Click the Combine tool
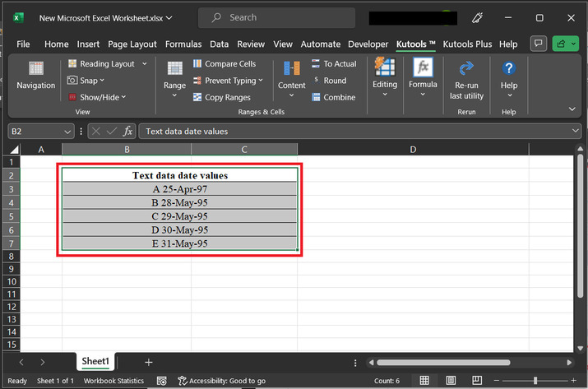The height and width of the screenshot is (389, 588). click(x=333, y=98)
